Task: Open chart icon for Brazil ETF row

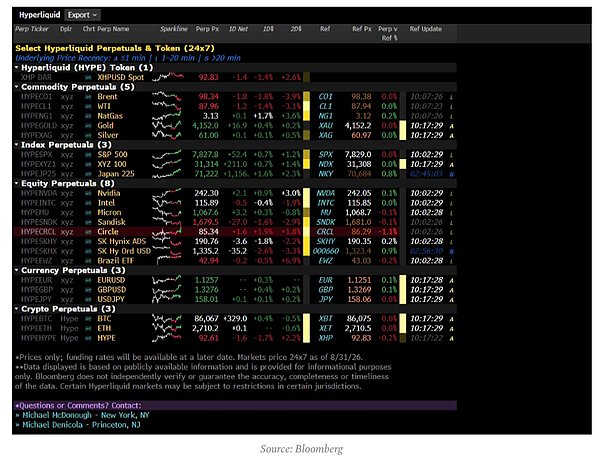Action: click(88, 261)
